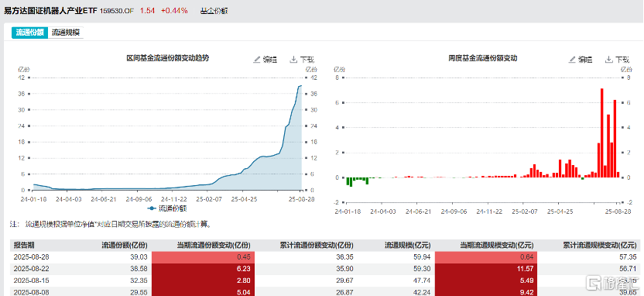
Task: Sort by the 累计流通规模变动(亿元) column header
Action: [599, 246]
